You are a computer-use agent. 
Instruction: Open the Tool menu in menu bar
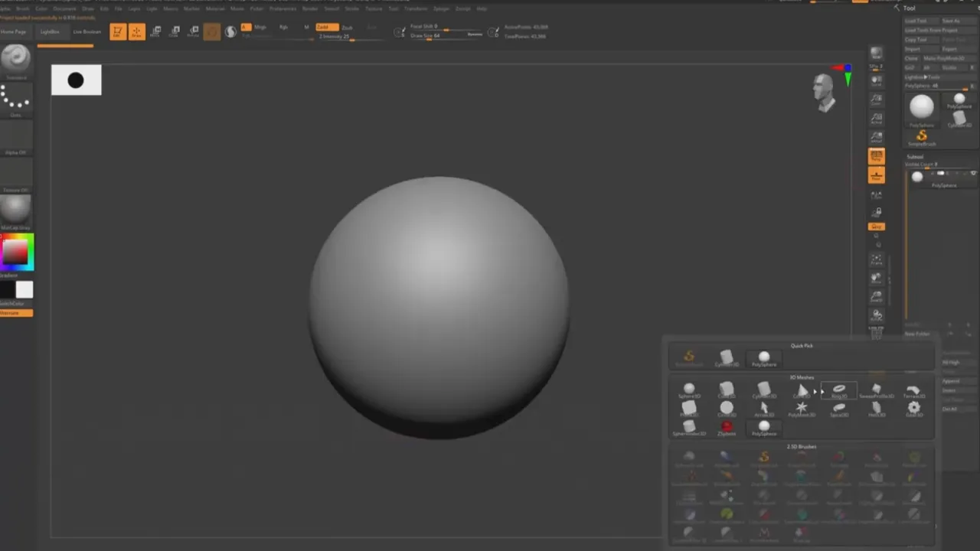point(393,8)
